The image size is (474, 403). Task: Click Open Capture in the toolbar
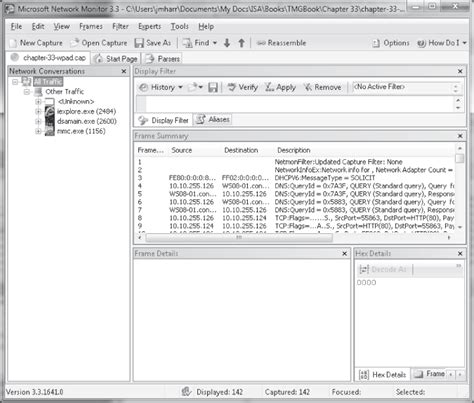(99, 43)
